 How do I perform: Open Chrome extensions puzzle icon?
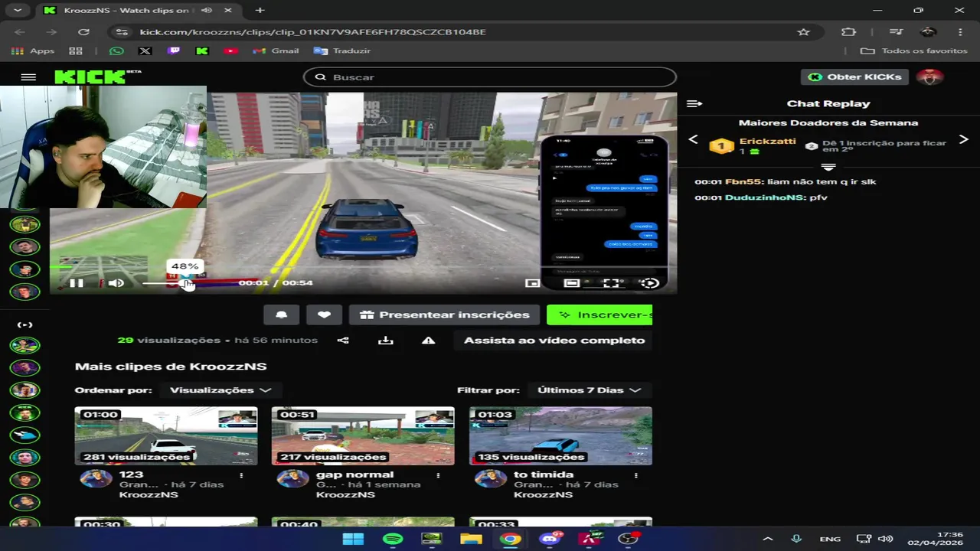click(848, 32)
